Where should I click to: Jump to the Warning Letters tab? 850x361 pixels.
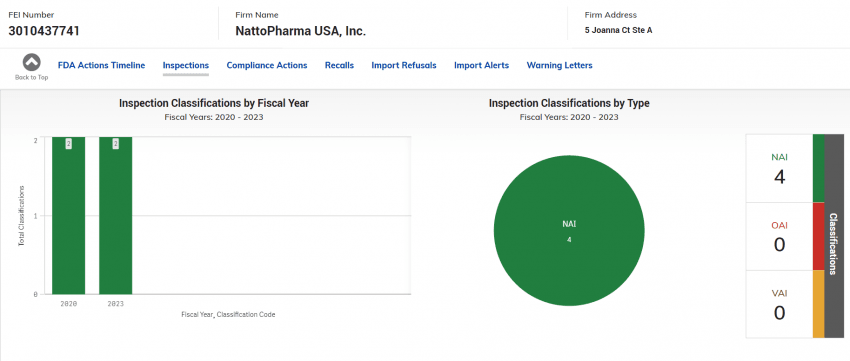[559, 66]
